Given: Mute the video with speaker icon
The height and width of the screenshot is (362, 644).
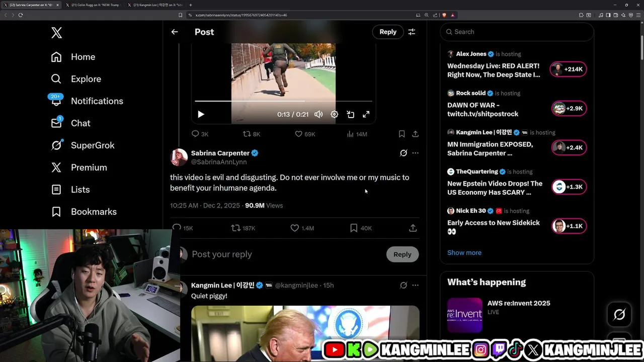Looking at the screenshot, I should (x=318, y=114).
